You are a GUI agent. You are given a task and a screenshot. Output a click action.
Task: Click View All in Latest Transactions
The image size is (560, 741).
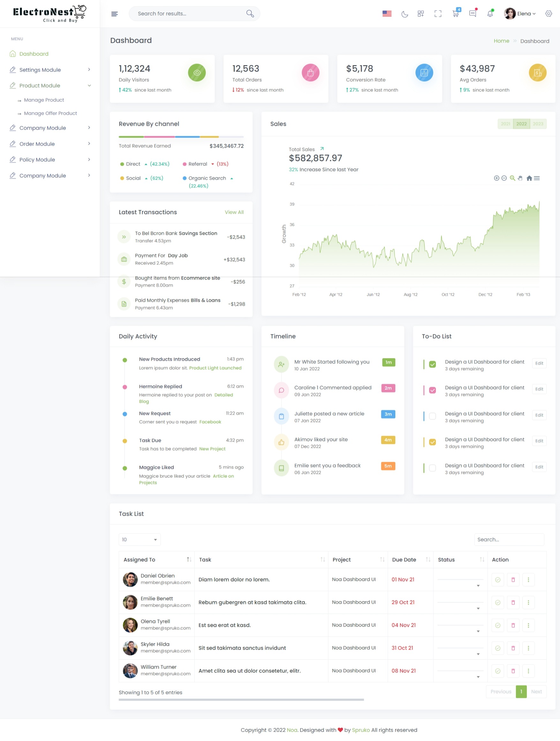(234, 213)
